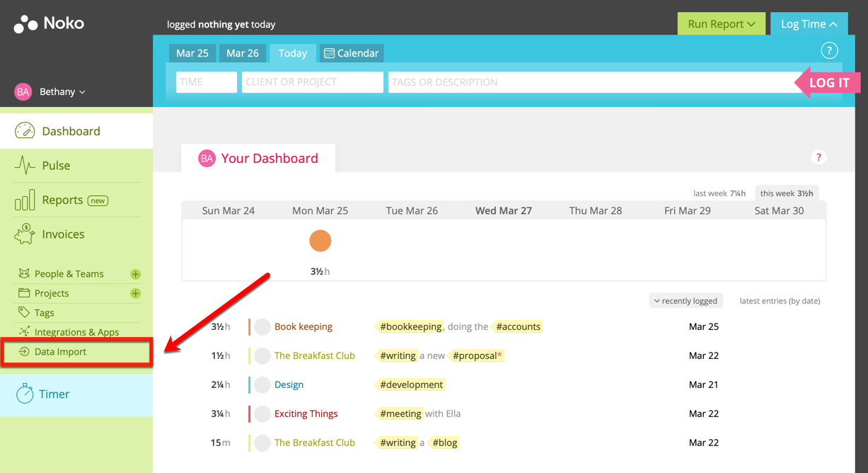Open Projects in the sidebar

52,293
